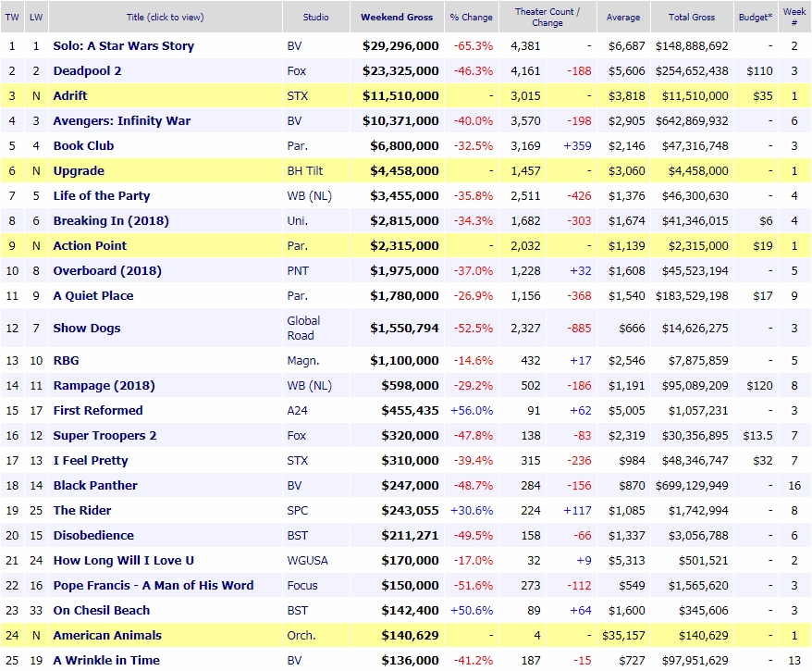View the American Animals movie page
Image resolution: width=812 pixels, height=671 pixels.
pyautogui.click(x=107, y=635)
